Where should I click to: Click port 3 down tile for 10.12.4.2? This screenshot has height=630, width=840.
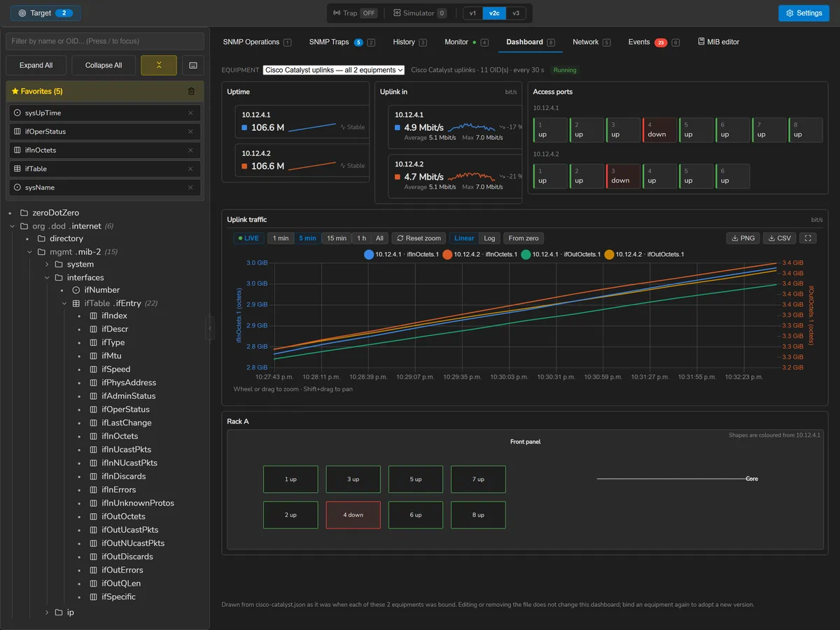click(623, 176)
